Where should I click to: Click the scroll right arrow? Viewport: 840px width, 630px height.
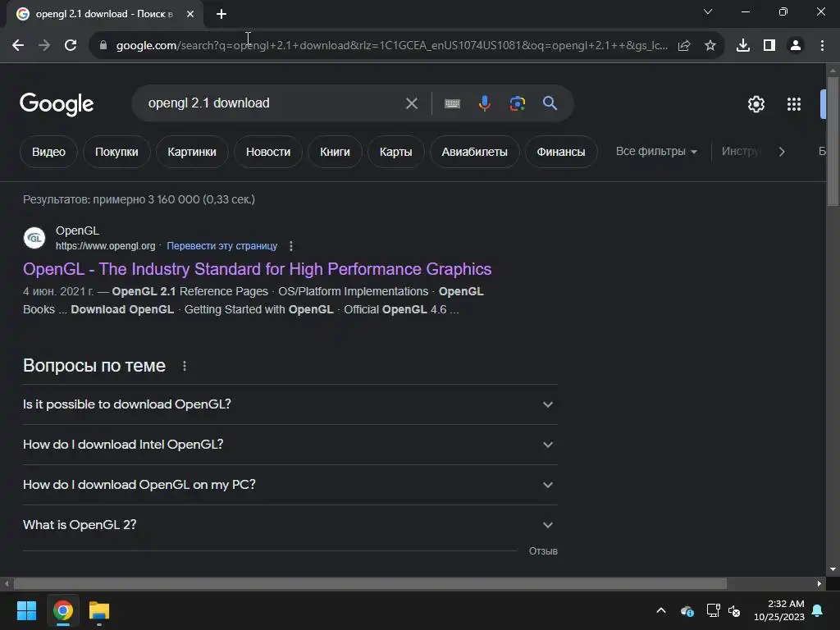pos(819,583)
